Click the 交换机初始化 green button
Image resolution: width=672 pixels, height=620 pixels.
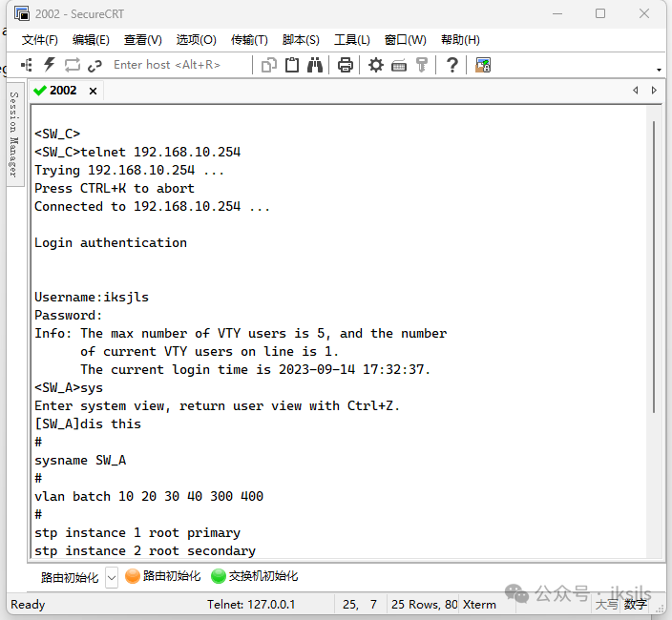(255, 576)
